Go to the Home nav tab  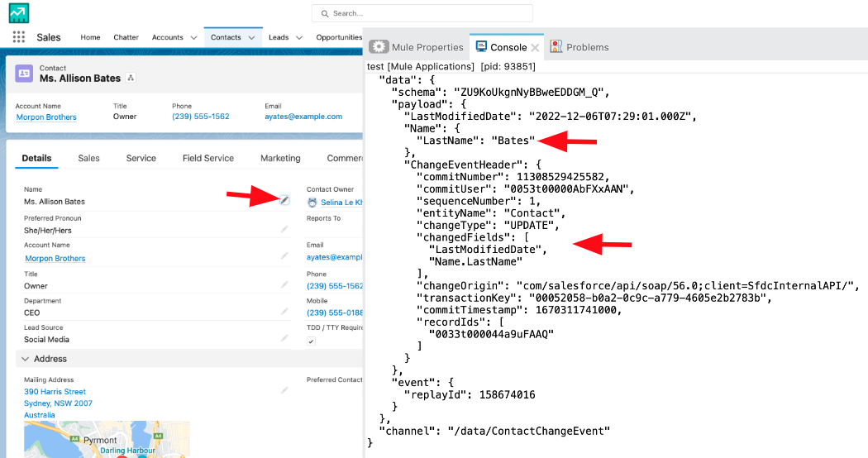click(x=90, y=37)
